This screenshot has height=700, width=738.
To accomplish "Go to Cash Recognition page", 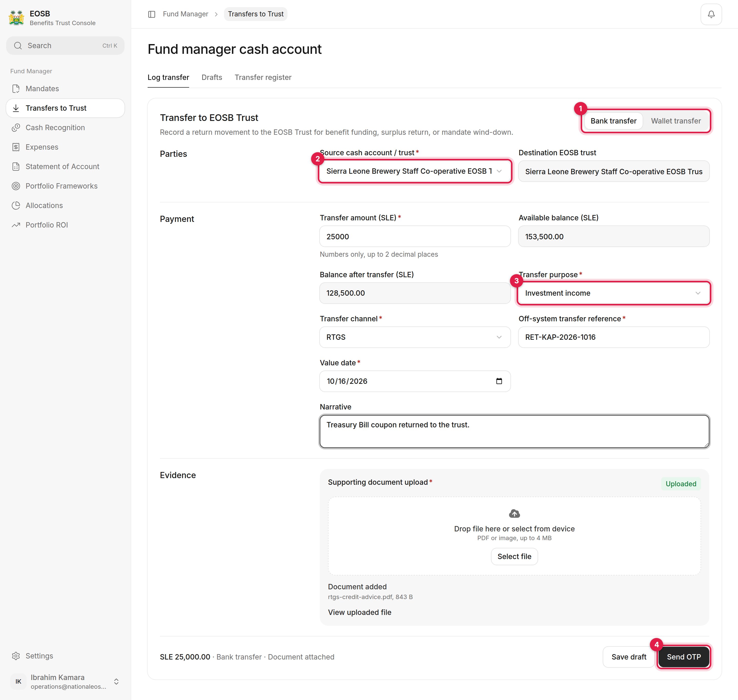I will [x=65, y=128].
